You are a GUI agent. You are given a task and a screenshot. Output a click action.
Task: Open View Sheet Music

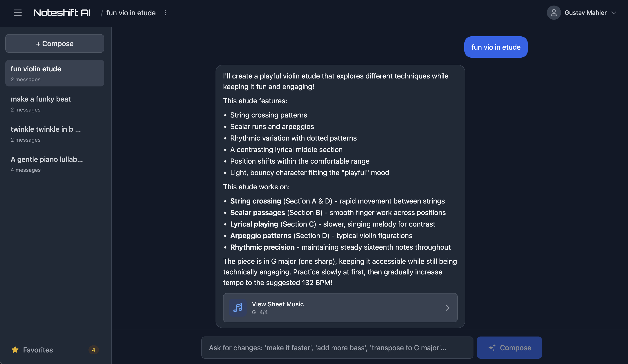pos(340,307)
